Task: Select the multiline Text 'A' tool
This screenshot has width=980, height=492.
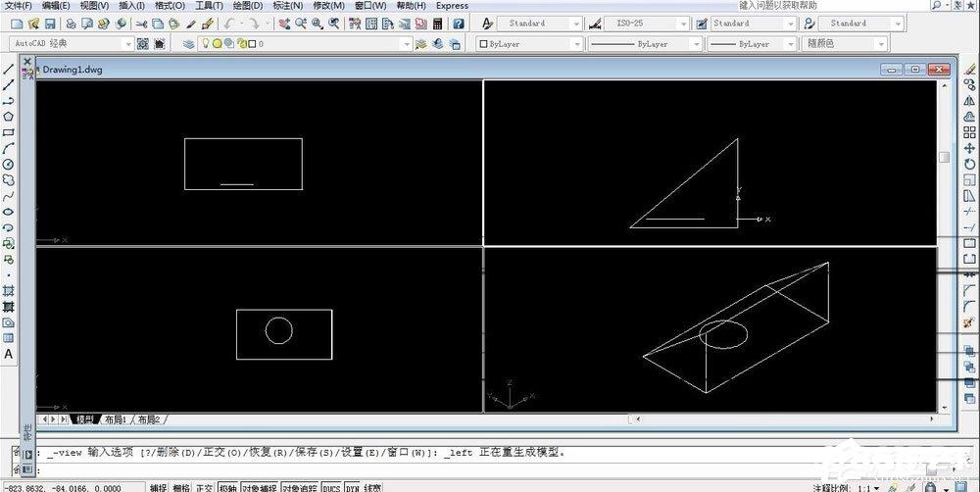Action: click(8, 354)
